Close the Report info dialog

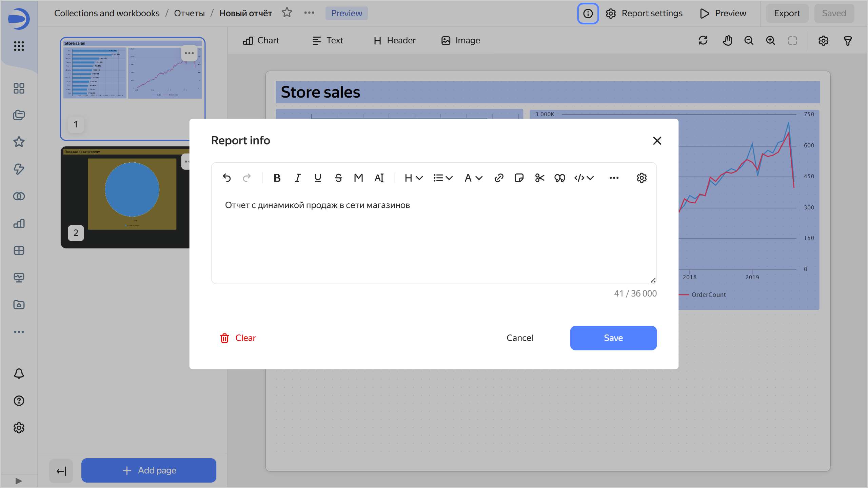[657, 141]
